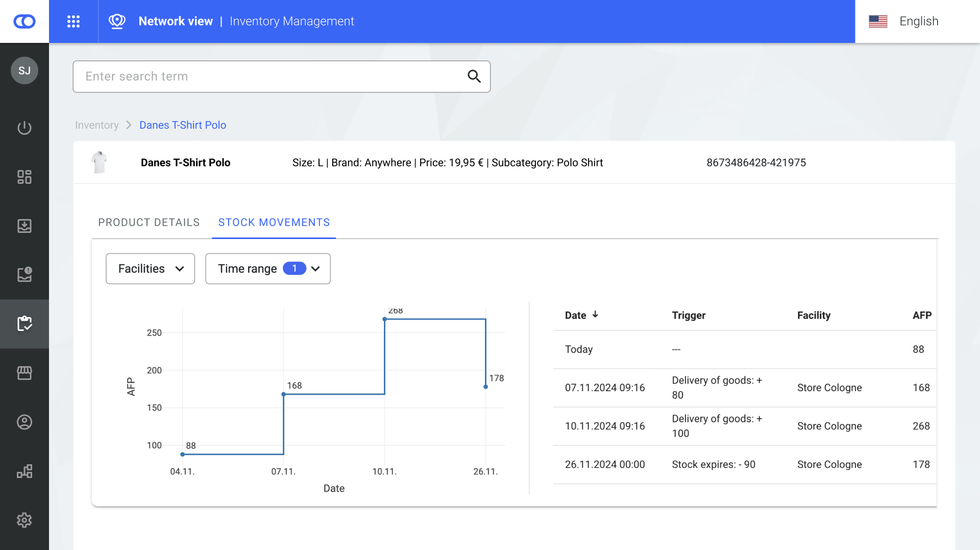Viewport: 980px width, 550px height.
Task: Click the SJ user avatar
Action: [24, 70]
